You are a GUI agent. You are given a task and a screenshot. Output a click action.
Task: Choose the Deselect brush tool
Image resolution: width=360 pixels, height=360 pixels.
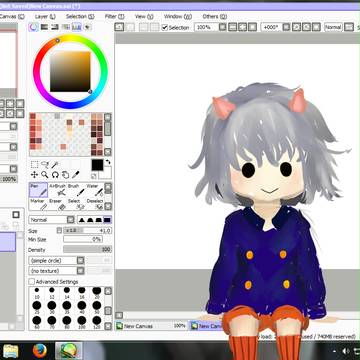tap(95, 204)
